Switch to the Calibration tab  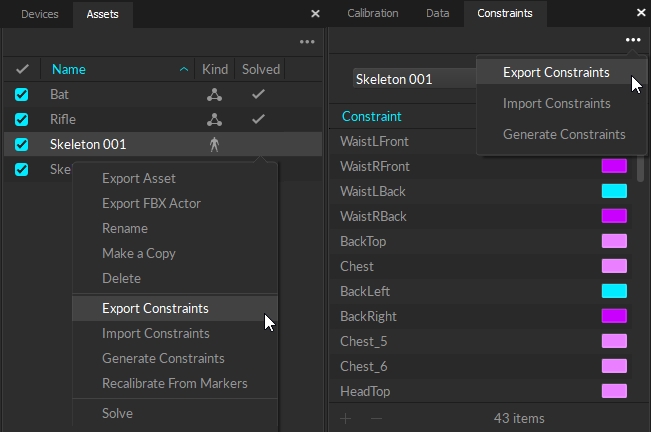[372, 14]
